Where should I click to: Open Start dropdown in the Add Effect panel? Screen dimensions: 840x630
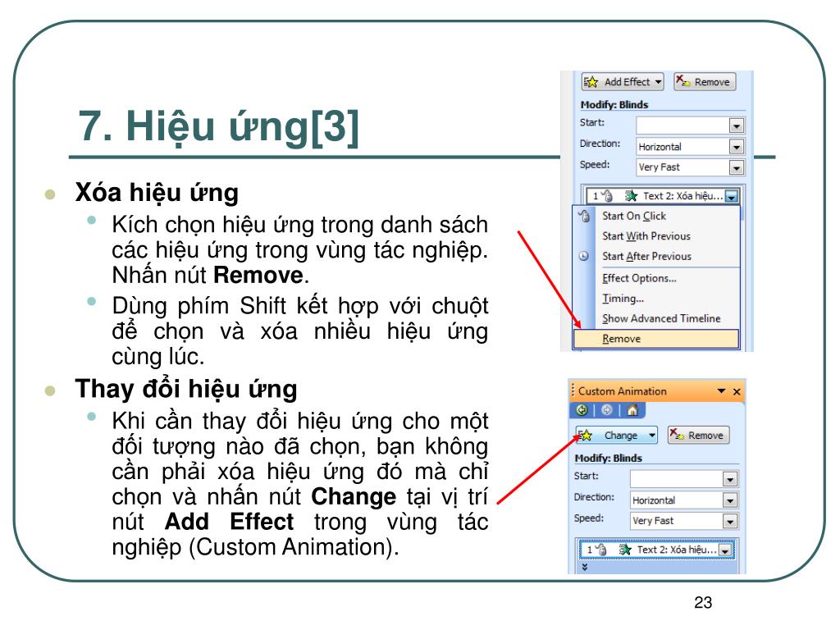coord(737,126)
